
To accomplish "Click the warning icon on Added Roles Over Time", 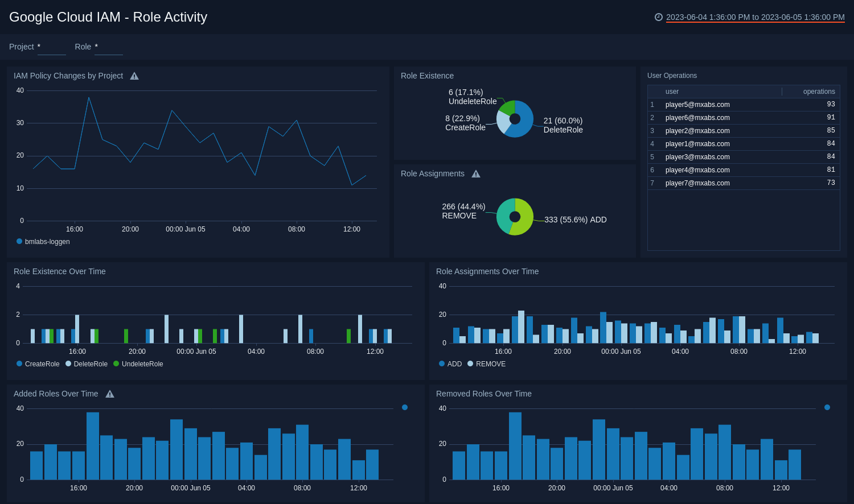I will (110, 393).
